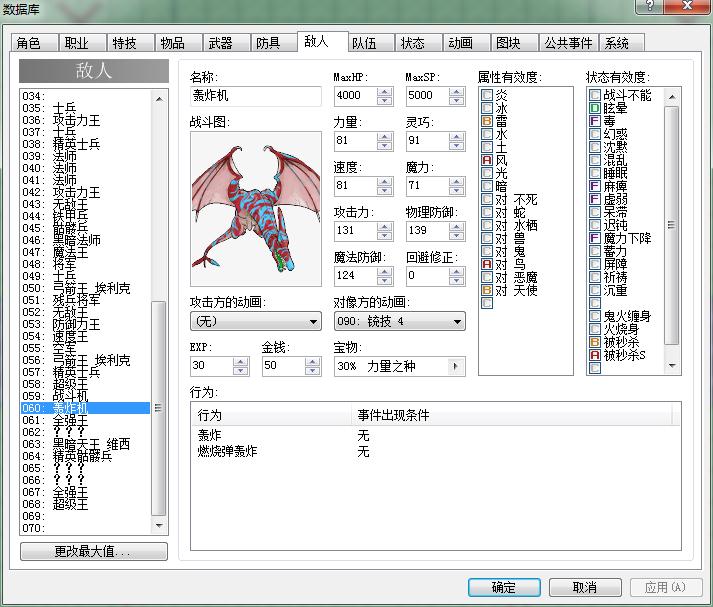Click the 被秒杀S state rank box
Image resolution: width=713 pixels, height=607 pixels.
click(595, 355)
